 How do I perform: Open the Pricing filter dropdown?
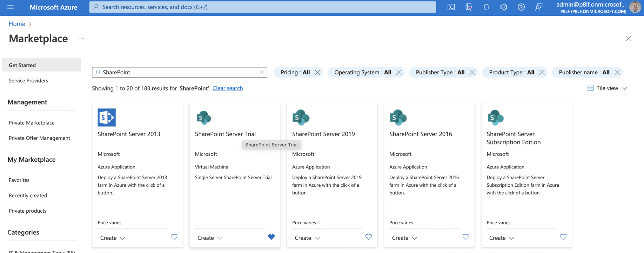295,72
